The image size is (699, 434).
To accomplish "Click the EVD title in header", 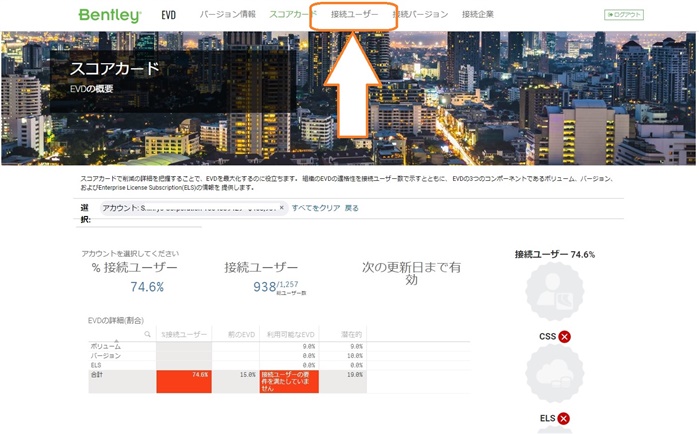I will click(169, 15).
